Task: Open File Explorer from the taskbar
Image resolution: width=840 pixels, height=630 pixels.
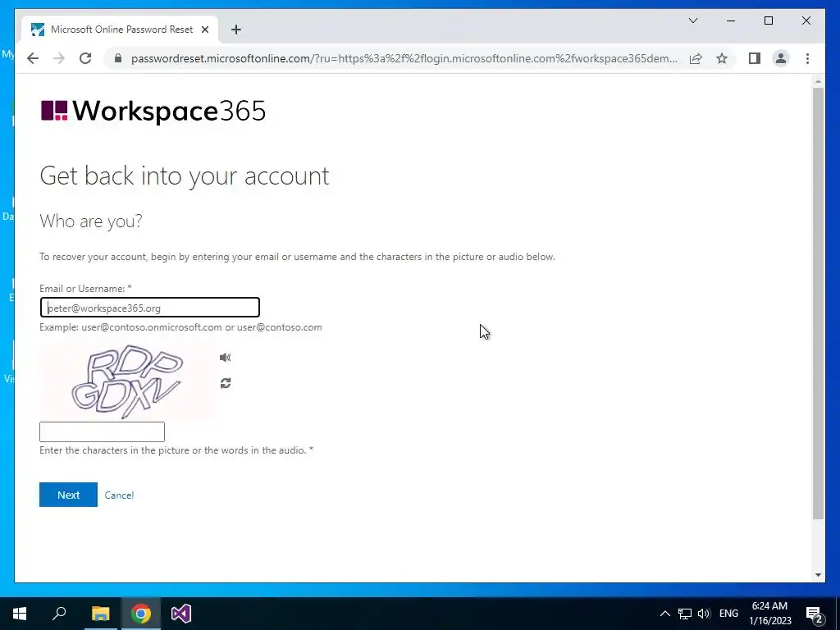Action: pos(100,614)
